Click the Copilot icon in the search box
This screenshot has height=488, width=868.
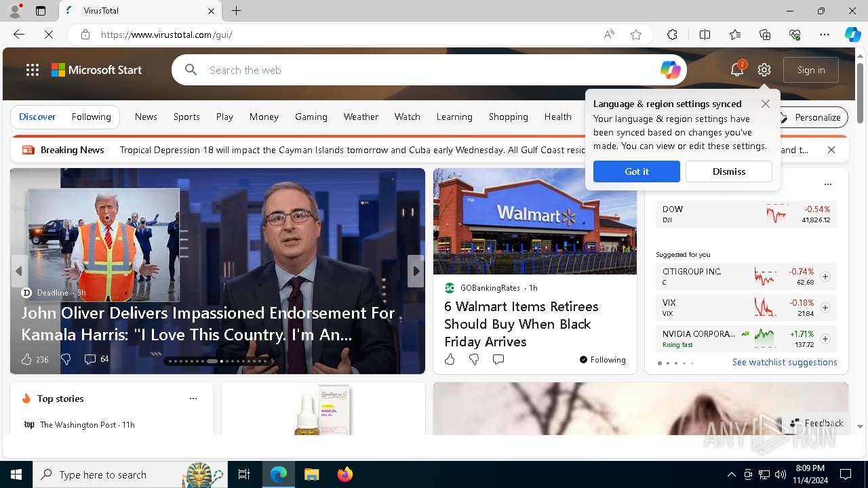(670, 70)
